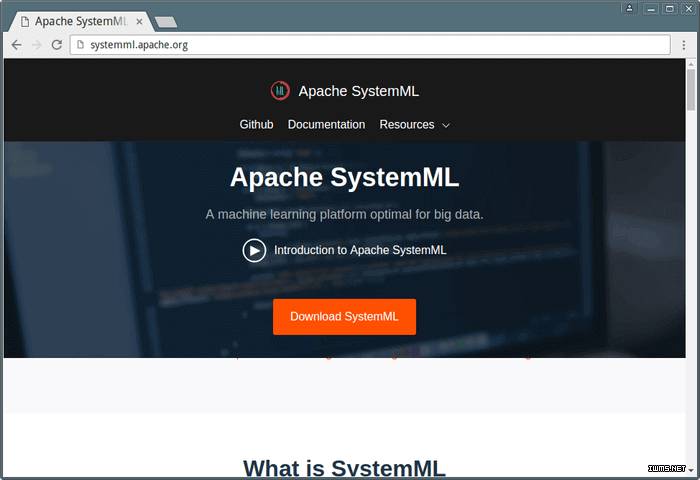The image size is (700, 480).
Task: Close the Apache SystemML tab
Action: pos(139,21)
